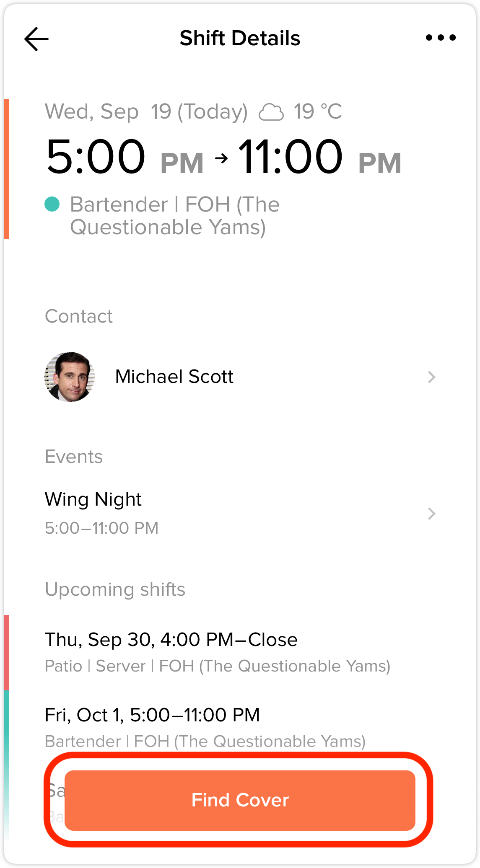Tap the back arrow icon

pos(36,39)
